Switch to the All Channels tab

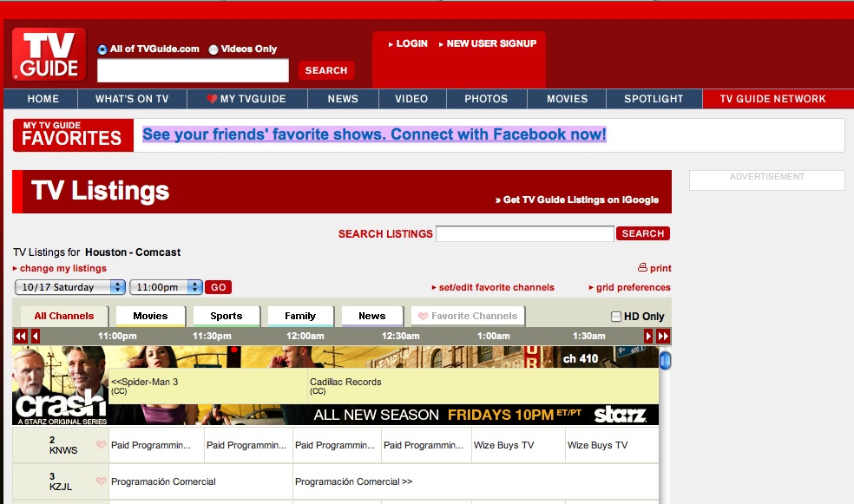(x=64, y=316)
